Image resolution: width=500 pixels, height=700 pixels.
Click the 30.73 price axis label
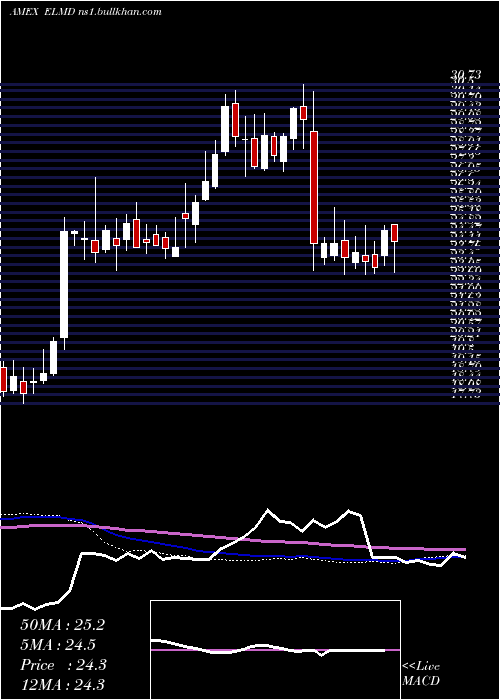467,76
